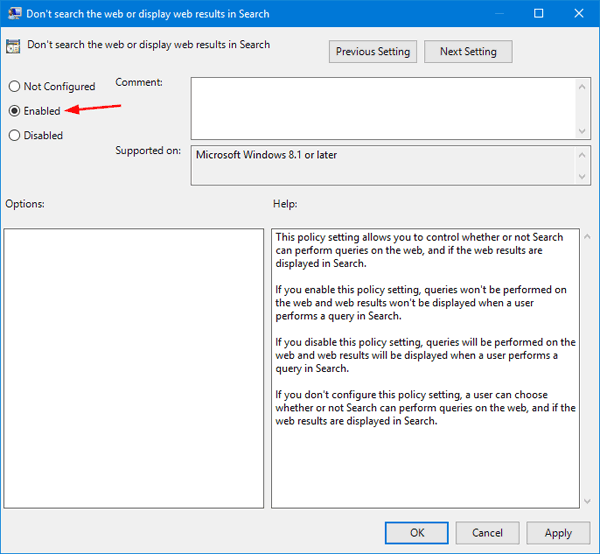Go to Next Setting
600x554 pixels.
coord(468,52)
